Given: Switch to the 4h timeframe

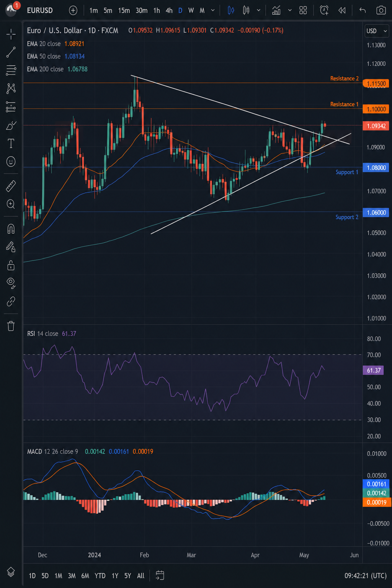Looking at the screenshot, I should (x=169, y=10).
